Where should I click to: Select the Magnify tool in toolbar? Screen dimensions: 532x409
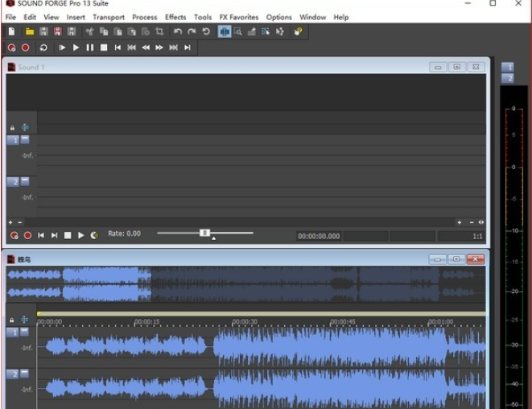(x=238, y=31)
